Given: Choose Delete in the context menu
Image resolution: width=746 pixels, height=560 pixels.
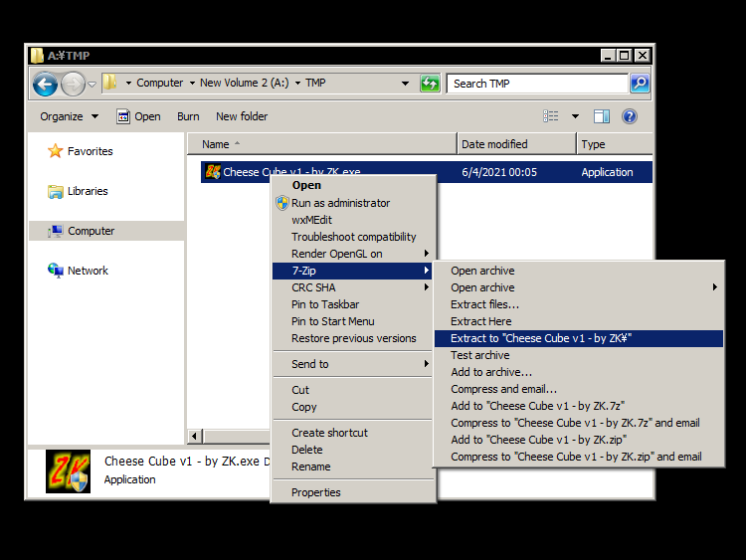Looking at the screenshot, I should pos(353,450).
